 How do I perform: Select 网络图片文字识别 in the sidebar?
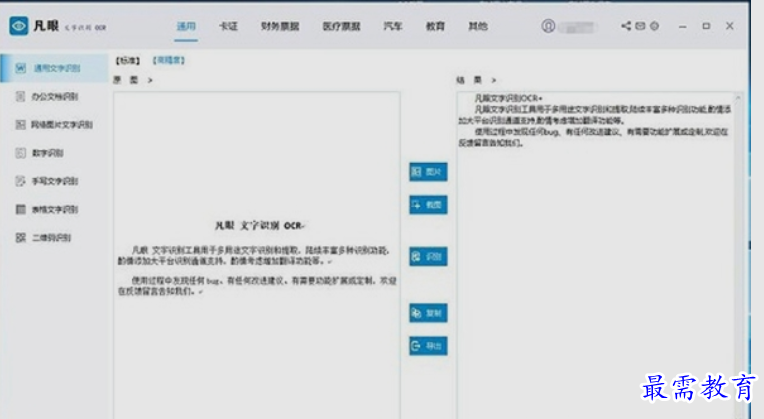pos(54,125)
